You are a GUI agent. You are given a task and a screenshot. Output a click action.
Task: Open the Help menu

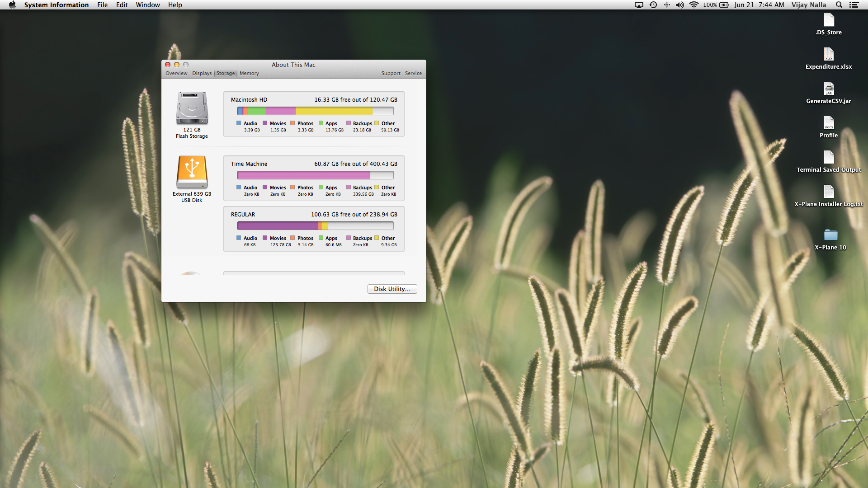click(175, 5)
